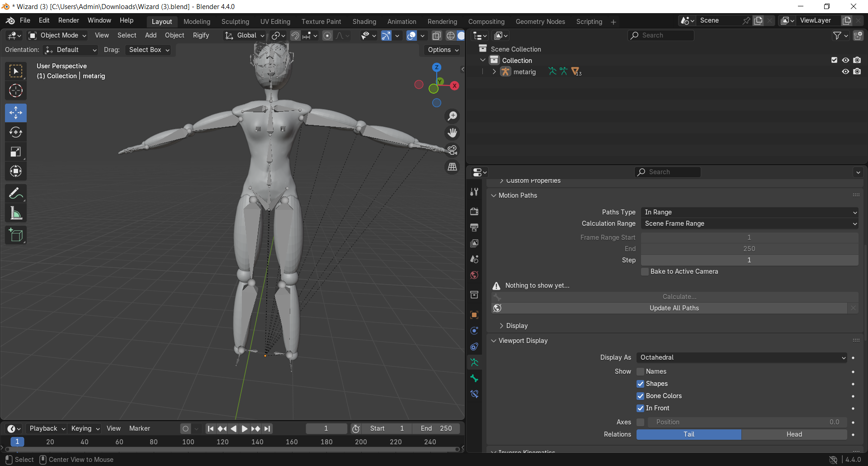Open the Rigify menu
Screen dimensions: 868x466
tap(201, 35)
